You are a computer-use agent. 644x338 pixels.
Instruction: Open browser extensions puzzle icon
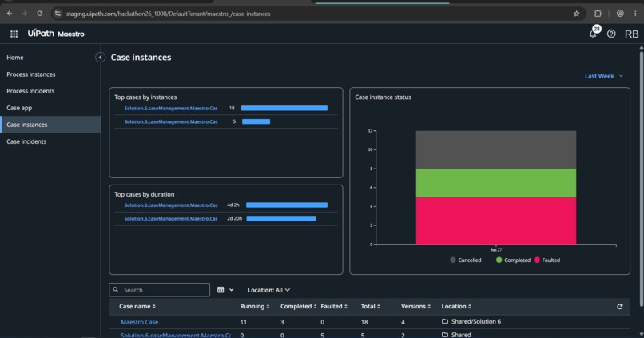coord(598,14)
